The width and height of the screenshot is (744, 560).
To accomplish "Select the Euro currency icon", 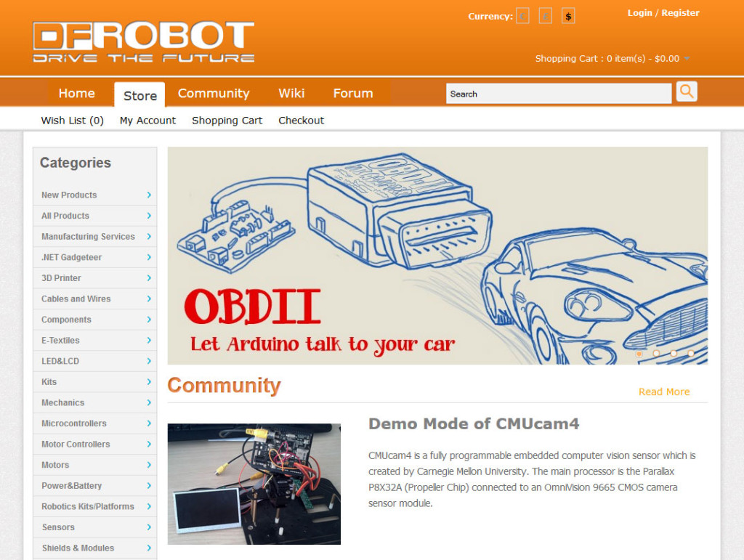I will (522, 16).
